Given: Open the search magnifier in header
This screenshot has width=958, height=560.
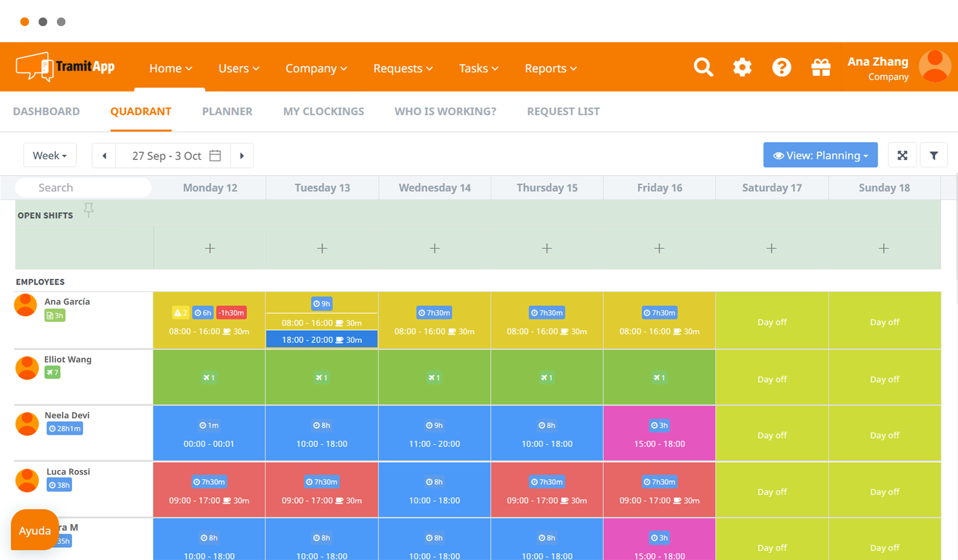Looking at the screenshot, I should click(703, 67).
